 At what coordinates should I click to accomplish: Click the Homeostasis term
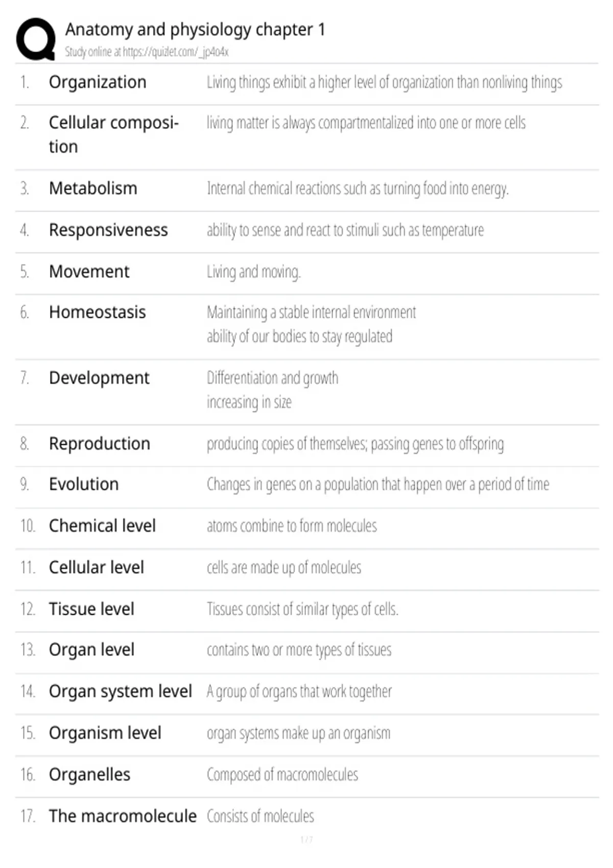[97, 312]
